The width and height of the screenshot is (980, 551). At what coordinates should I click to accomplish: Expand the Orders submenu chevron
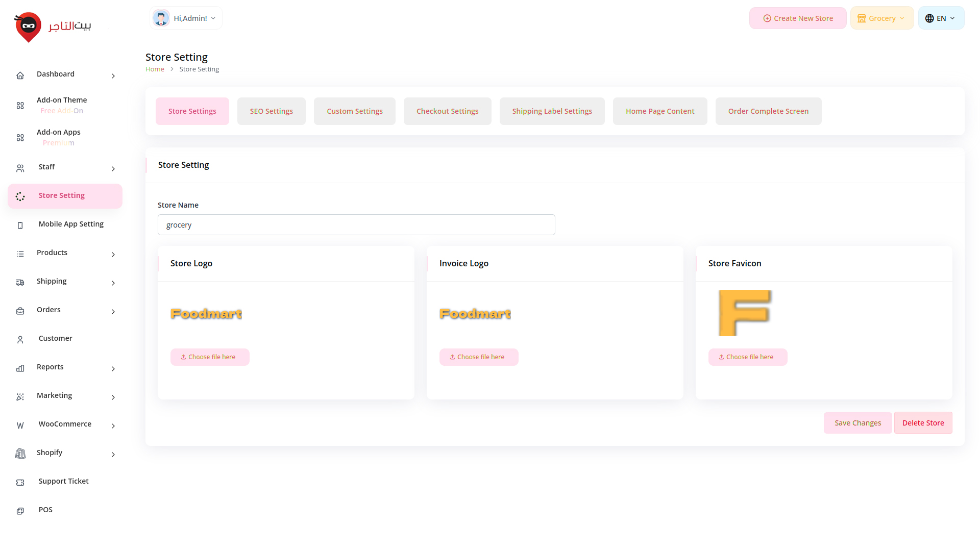113,312
